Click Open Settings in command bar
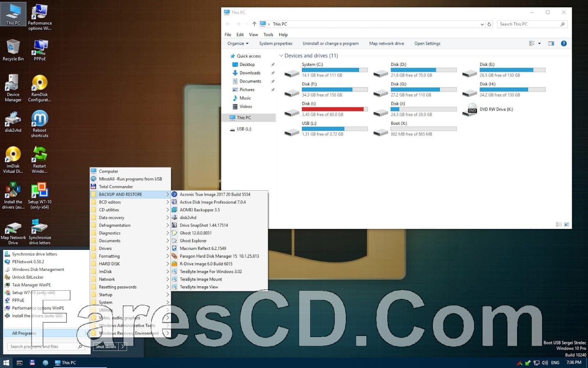 tap(427, 43)
